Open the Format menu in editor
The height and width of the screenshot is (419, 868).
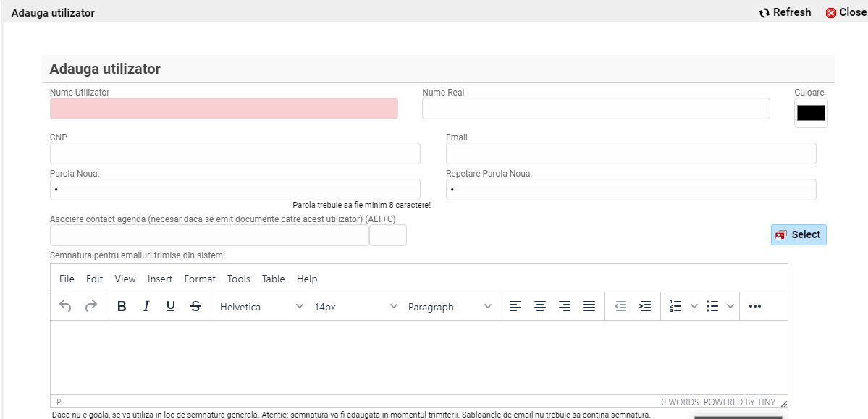click(x=200, y=279)
